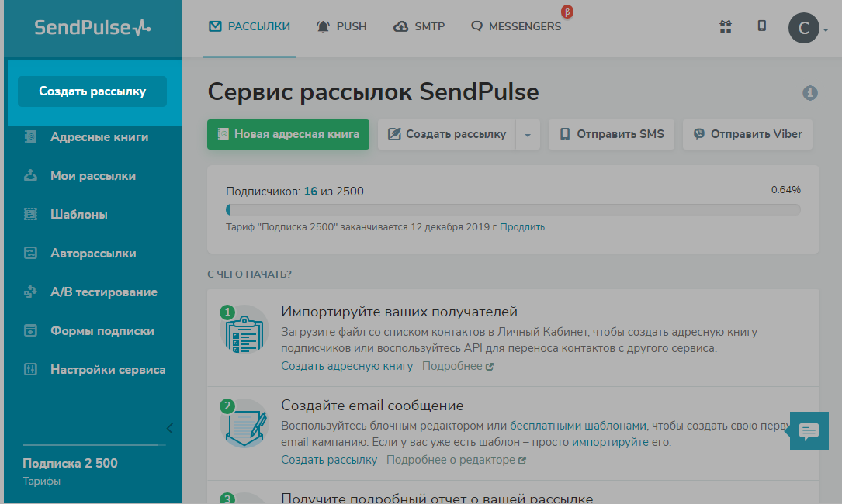Click the Создать рассылку link under step 2
842x504 pixels.
329,460
